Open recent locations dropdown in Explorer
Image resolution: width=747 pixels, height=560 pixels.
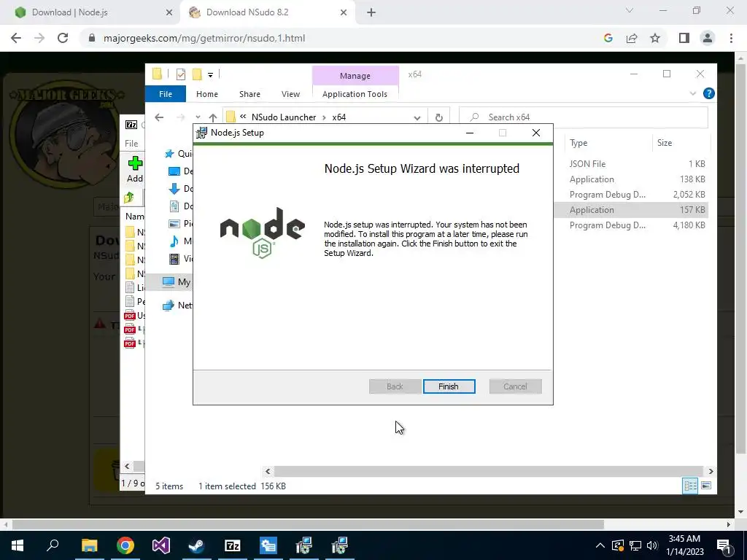(x=198, y=117)
